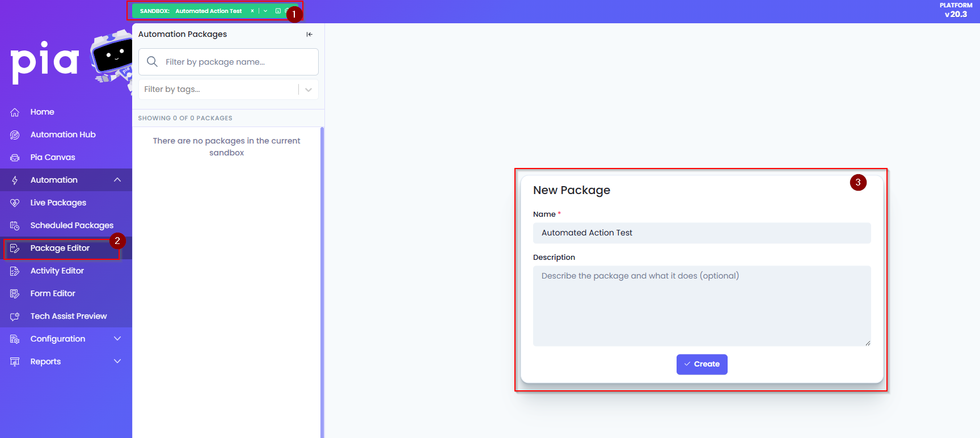Image resolution: width=980 pixels, height=438 pixels.
Task: Click the package Description text area
Action: [702, 306]
